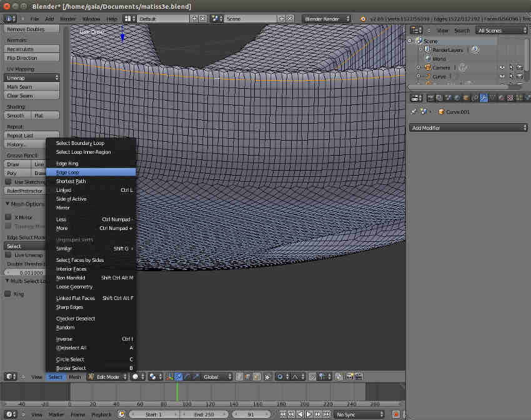Image resolution: width=531 pixels, height=420 pixels.
Task: Click the pin icon beside Curve.001
Action: [x=414, y=112]
